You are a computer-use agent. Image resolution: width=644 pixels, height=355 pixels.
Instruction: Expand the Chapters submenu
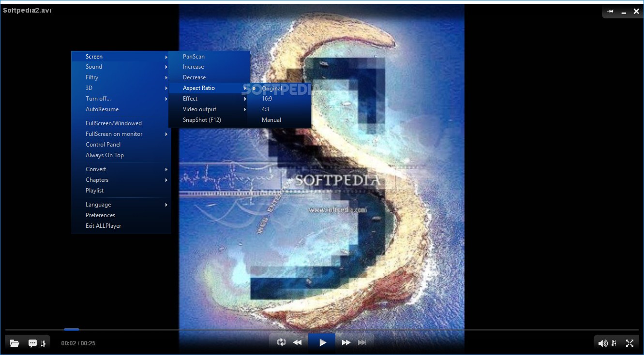121,180
